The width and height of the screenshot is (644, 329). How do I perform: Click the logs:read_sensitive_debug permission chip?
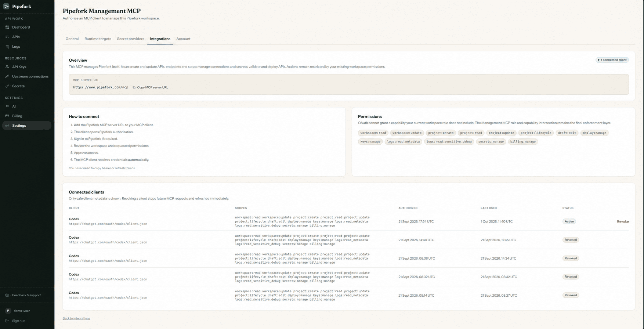[449, 142]
